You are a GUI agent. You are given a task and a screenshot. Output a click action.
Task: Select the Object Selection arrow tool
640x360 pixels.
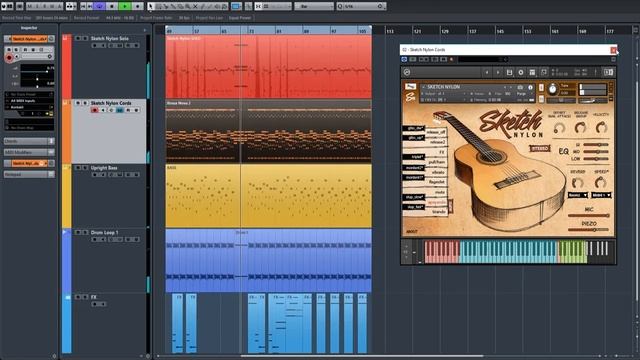tap(151, 6)
